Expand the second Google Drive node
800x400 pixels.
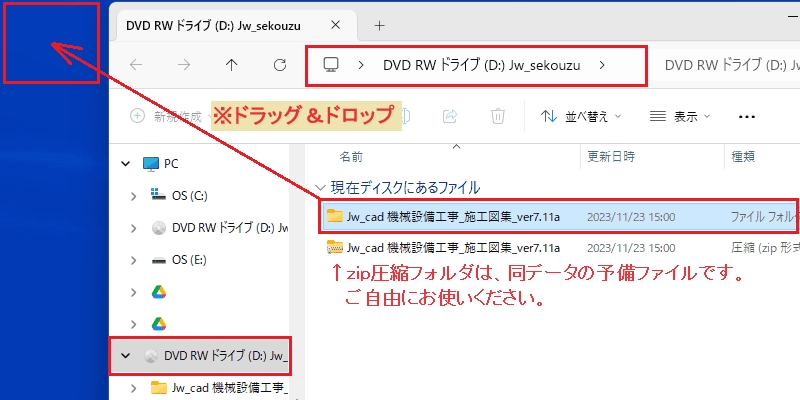(x=134, y=324)
